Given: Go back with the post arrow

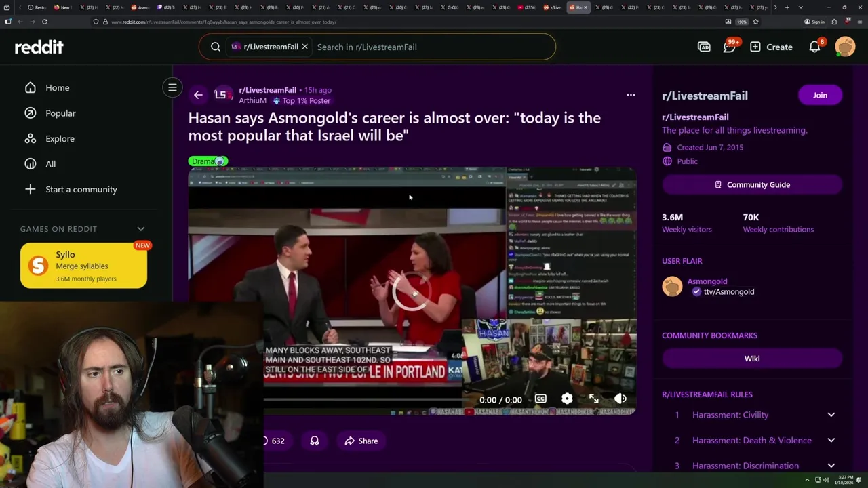Looking at the screenshot, I should (x=198, y=95).
